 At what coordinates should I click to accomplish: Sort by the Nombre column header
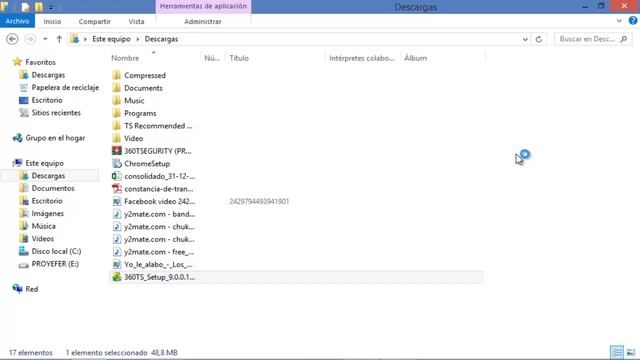[x=125, y=58]
